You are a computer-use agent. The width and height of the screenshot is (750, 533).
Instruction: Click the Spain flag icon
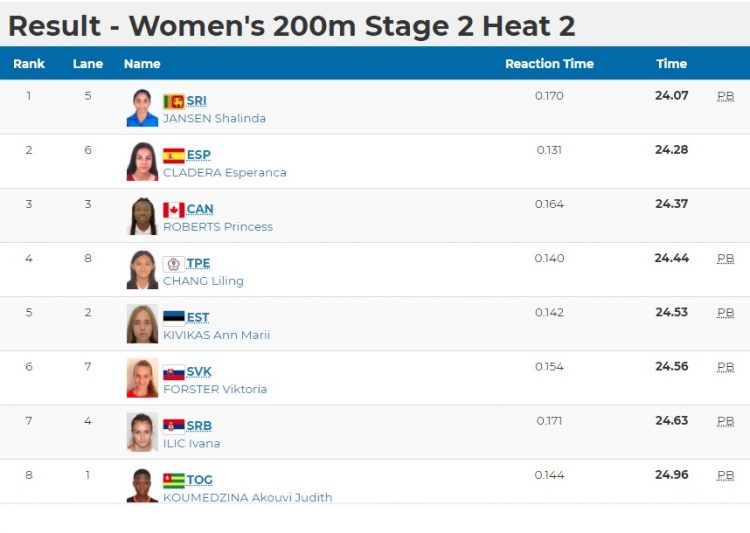(x=174, y=155)
